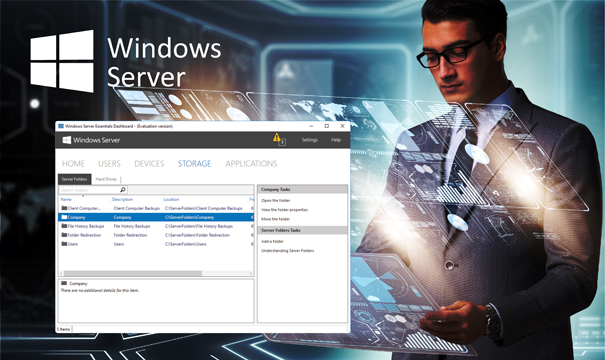Click the horizontal scrollbar thumb in folder list
The width and height of the screenshot is (605, 360).
(x=133, y=273)
